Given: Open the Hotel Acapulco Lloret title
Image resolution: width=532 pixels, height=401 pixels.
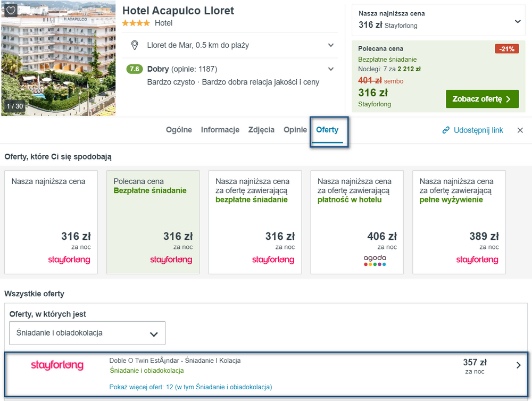Looking at the screenshot, I should [x=178, y=11].
